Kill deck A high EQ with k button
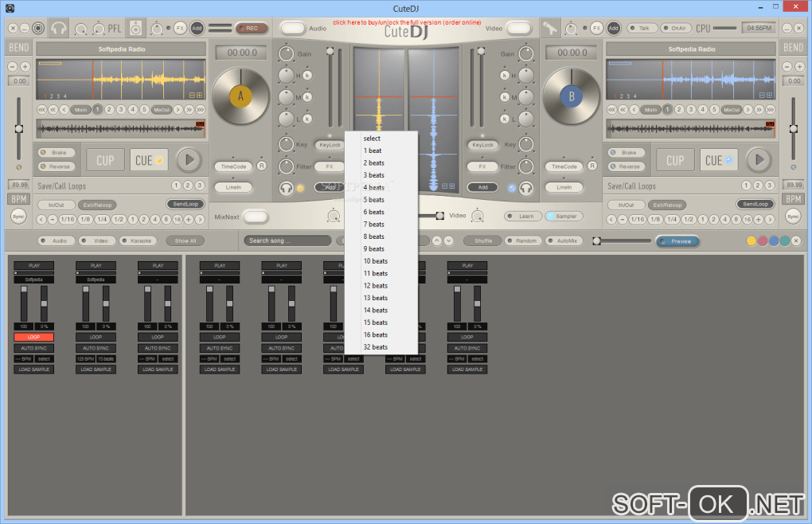 (307, 76)
